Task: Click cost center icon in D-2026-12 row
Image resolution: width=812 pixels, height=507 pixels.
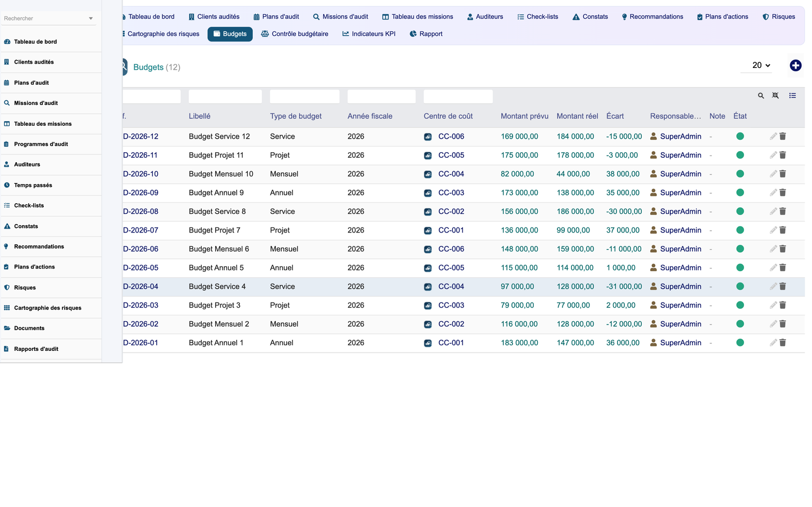Action: pos(428,136)
